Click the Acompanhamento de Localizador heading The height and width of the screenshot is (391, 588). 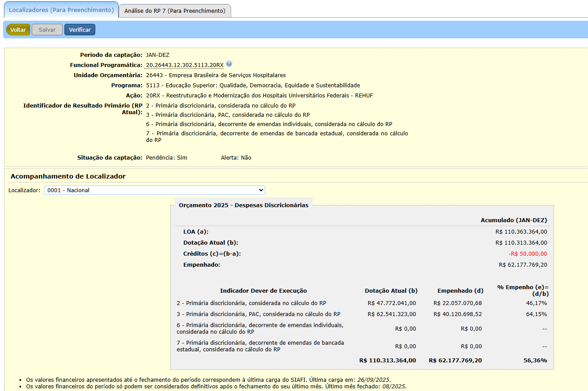click(68, 176)
